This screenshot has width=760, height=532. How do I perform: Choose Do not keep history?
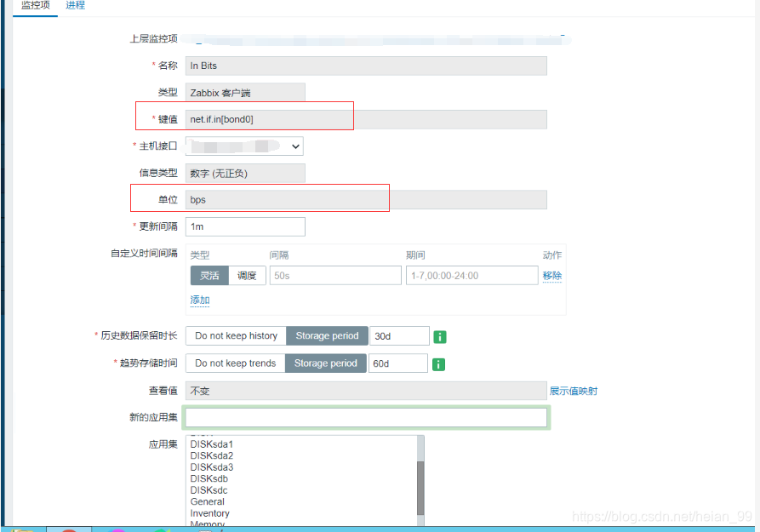pyautogui.click(x=236, y=335)
